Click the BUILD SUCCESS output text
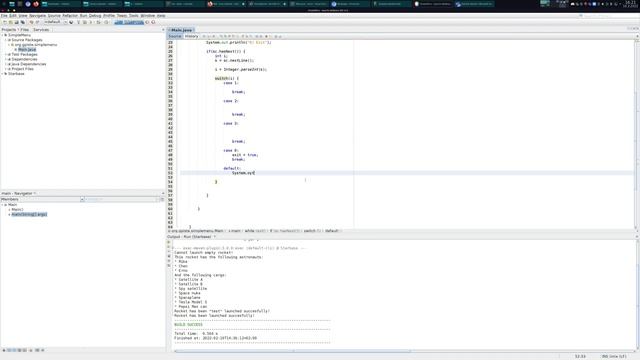The width and height of the screenshot is (640, 360). pos(188,325)
